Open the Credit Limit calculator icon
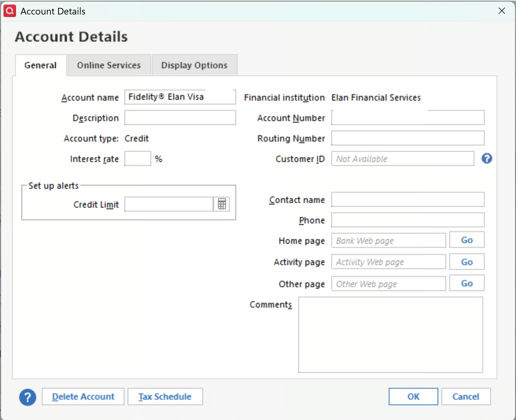516x420 pixels. point(222,204)
